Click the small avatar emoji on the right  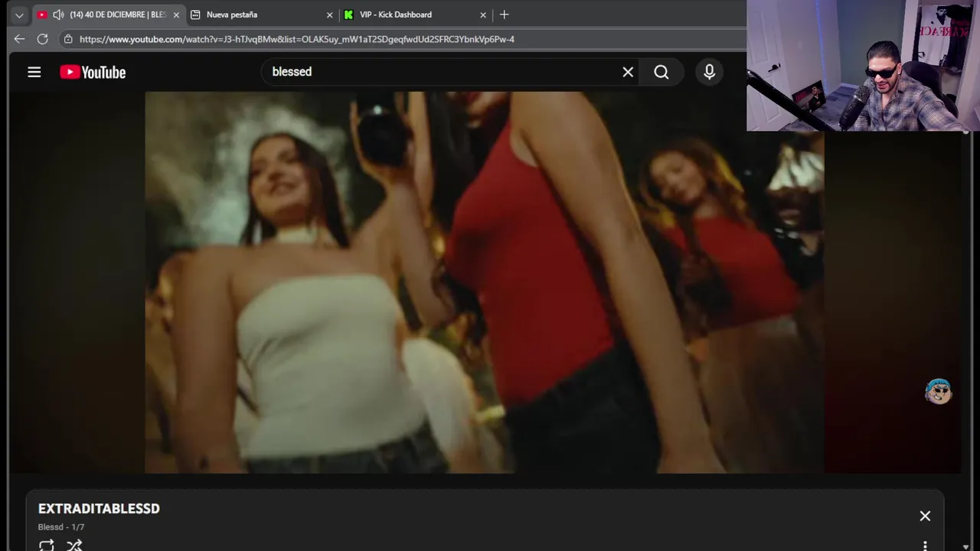tap(938, 391)
